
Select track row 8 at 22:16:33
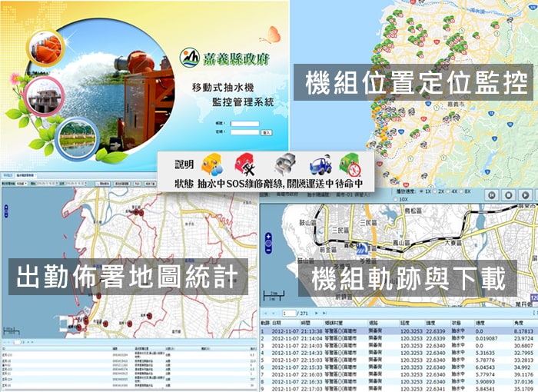399,382
